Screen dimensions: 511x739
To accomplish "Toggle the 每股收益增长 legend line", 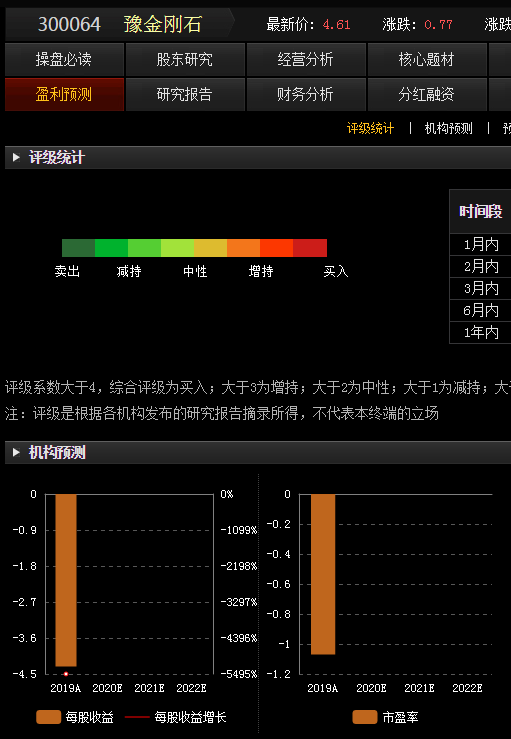I will [137, 717].
